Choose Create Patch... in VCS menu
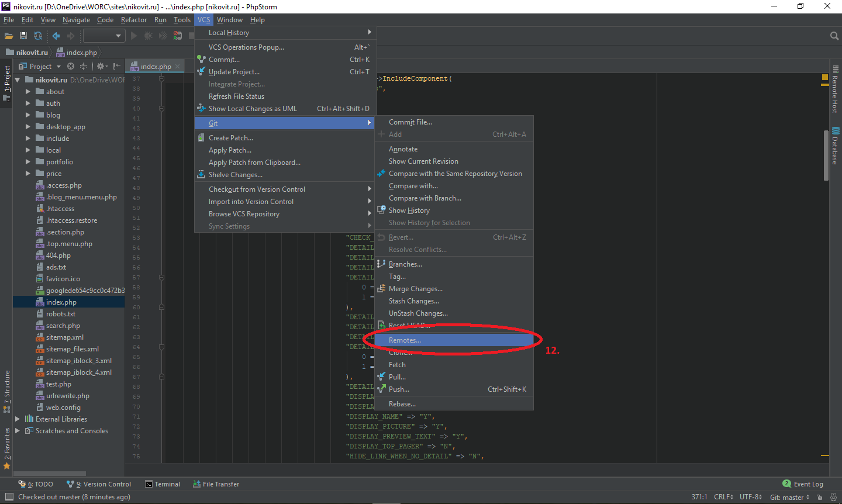The image size is (842, 504). [x=284, y=138]
